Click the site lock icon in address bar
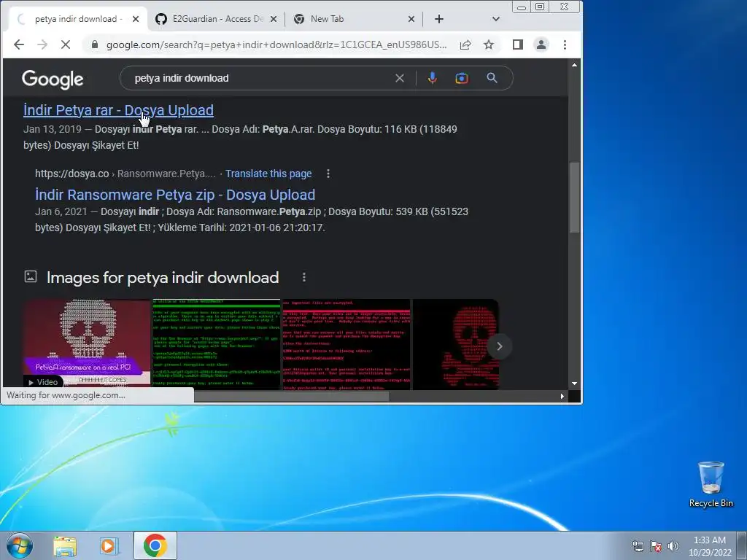 pos(95,44)
